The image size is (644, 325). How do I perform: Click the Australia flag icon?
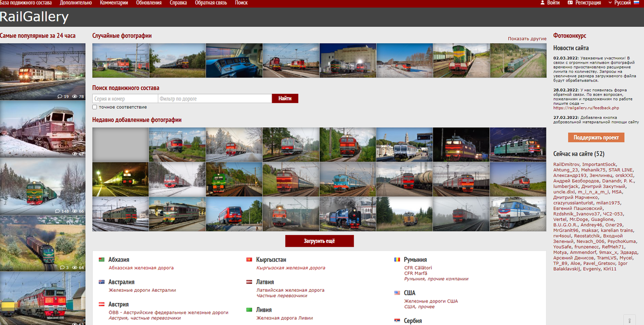tap(102, 282)
